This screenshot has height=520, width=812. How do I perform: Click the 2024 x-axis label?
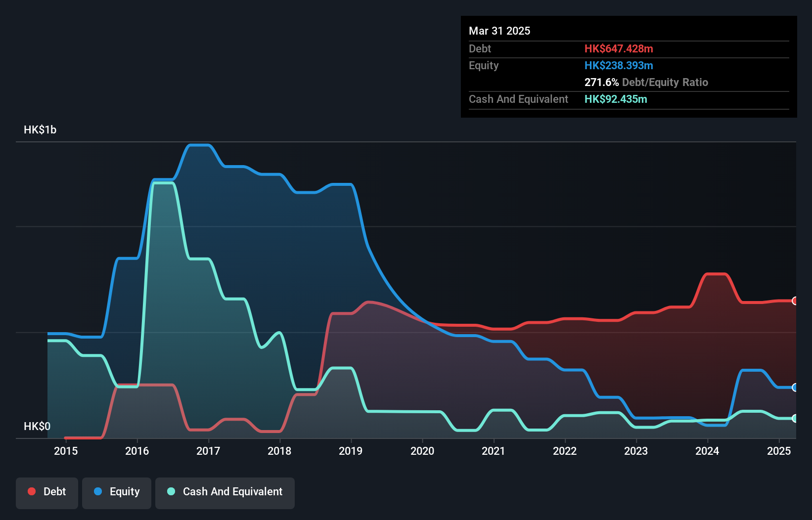(707, 451)
